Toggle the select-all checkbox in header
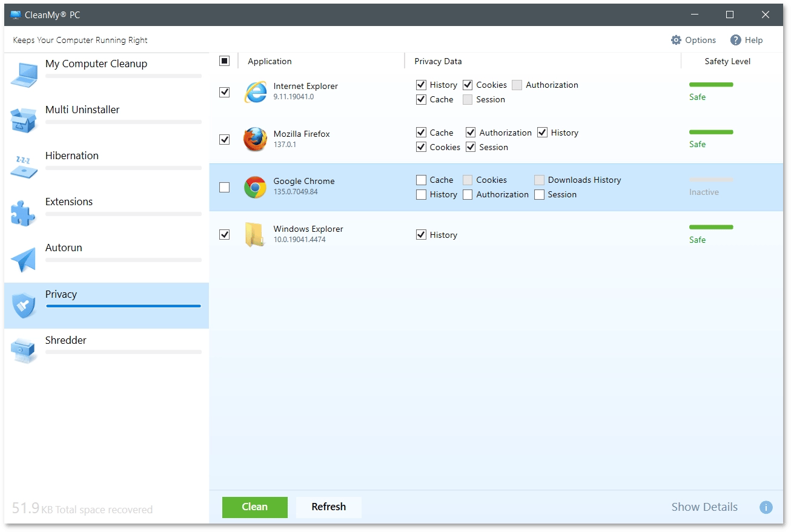The height and width of the screenshot is (532, 791). [x=225, y=61]
